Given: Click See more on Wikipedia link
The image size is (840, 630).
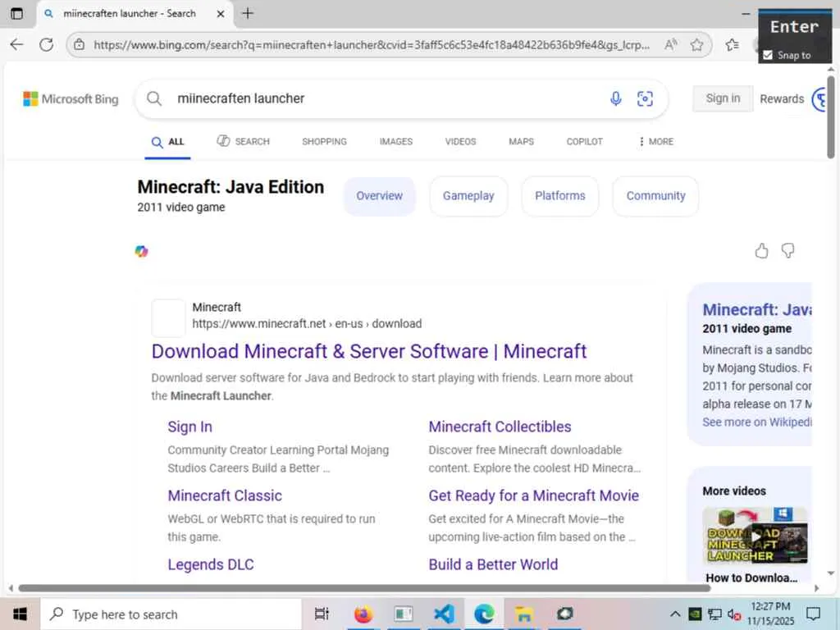Looking at the screenshot, I should [x=757, y=422].
